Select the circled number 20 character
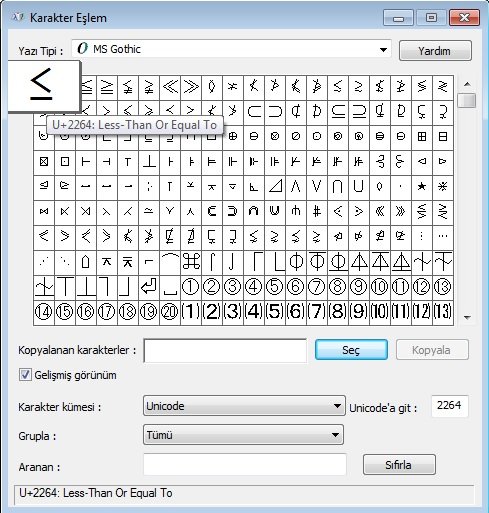 (170, 312)
